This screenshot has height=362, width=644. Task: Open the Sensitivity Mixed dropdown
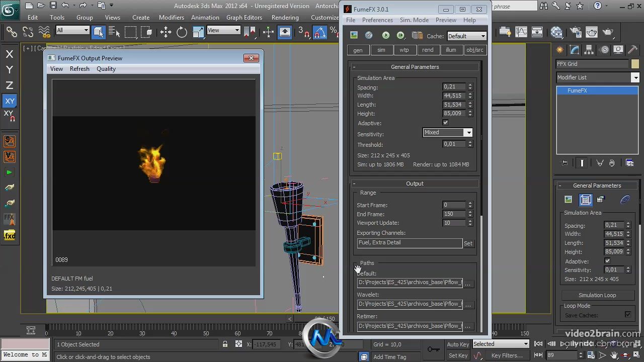tap(447, 132)
